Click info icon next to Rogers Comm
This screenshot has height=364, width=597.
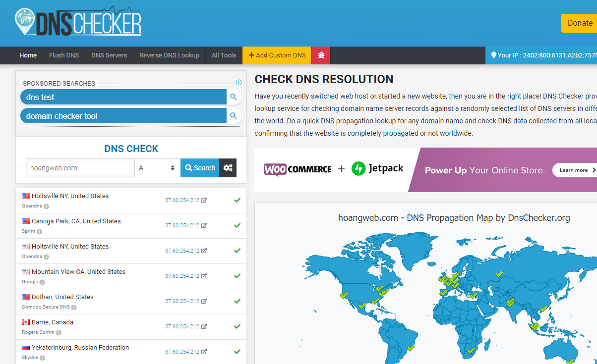click(59, 332)
